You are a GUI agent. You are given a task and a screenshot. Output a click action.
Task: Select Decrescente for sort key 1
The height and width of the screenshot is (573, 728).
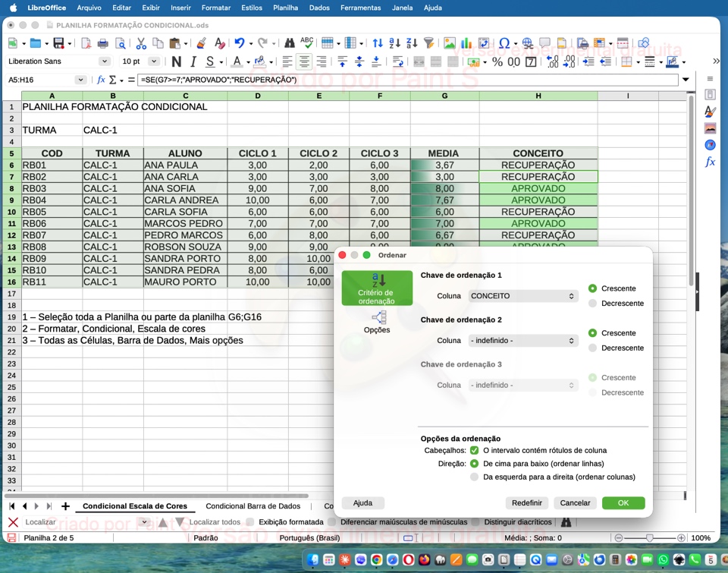[x=592, y=304]
